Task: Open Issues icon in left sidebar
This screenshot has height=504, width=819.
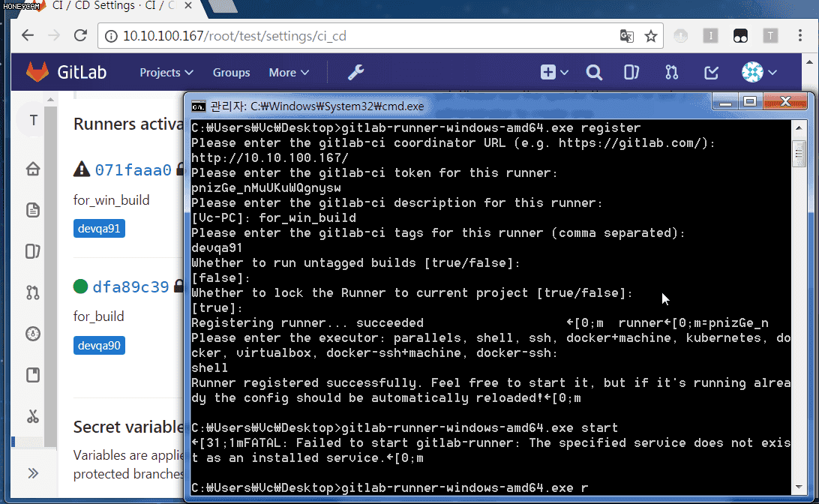Action: (32, 251)
